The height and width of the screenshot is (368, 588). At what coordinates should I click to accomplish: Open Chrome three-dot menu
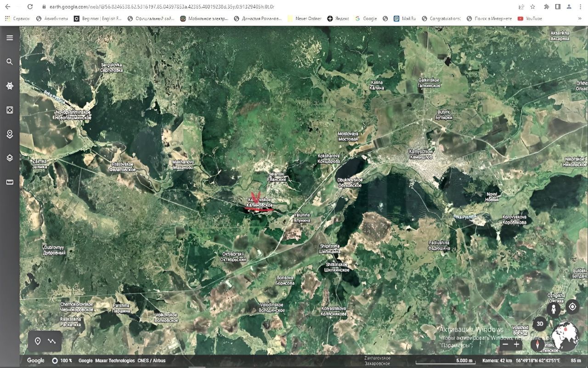581,7
